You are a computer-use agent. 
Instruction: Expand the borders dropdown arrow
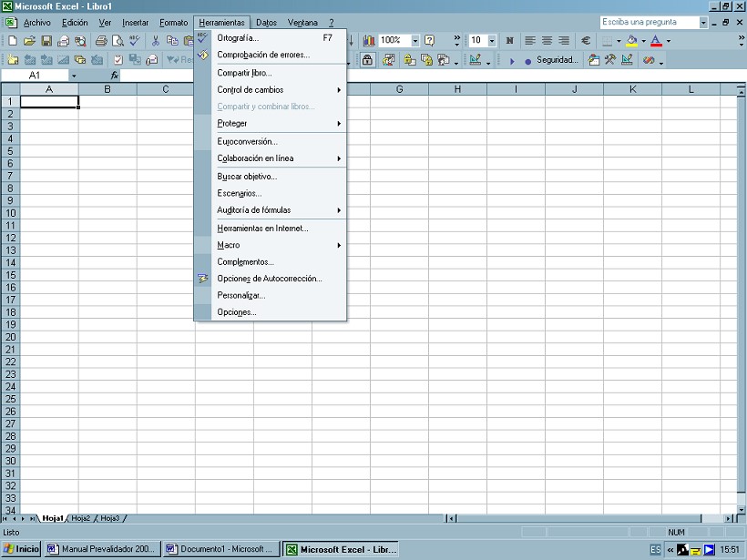[x=619, y=41]
